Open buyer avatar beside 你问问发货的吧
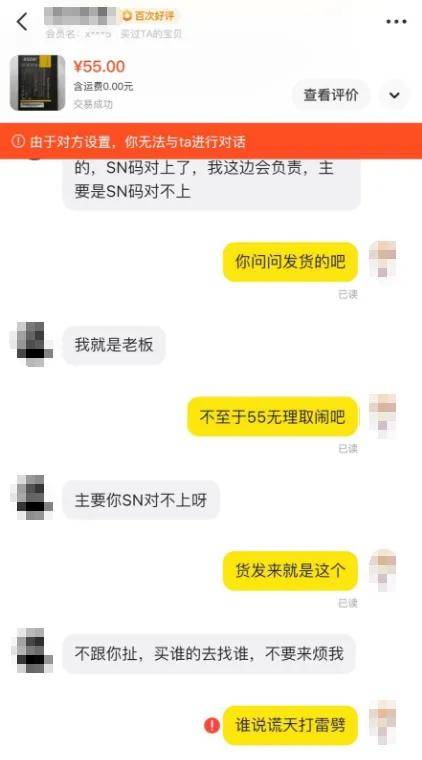422x760 pixels. click(x=383, y=261)
